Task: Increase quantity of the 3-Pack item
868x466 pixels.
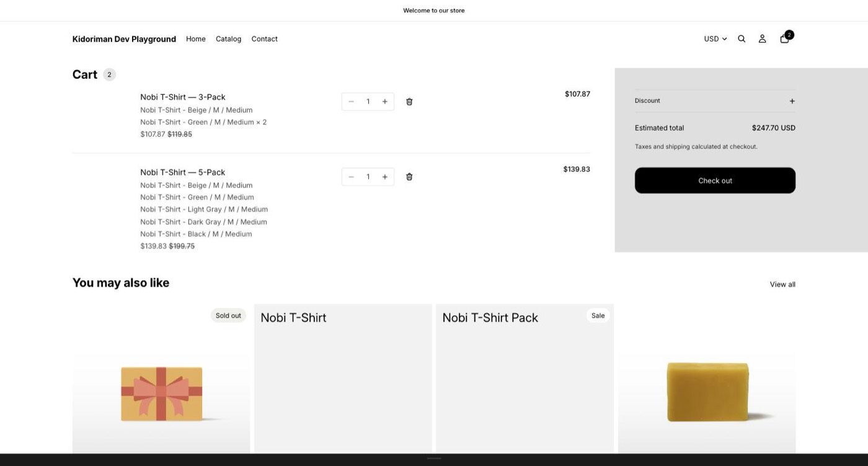Action: pos(385,102)
